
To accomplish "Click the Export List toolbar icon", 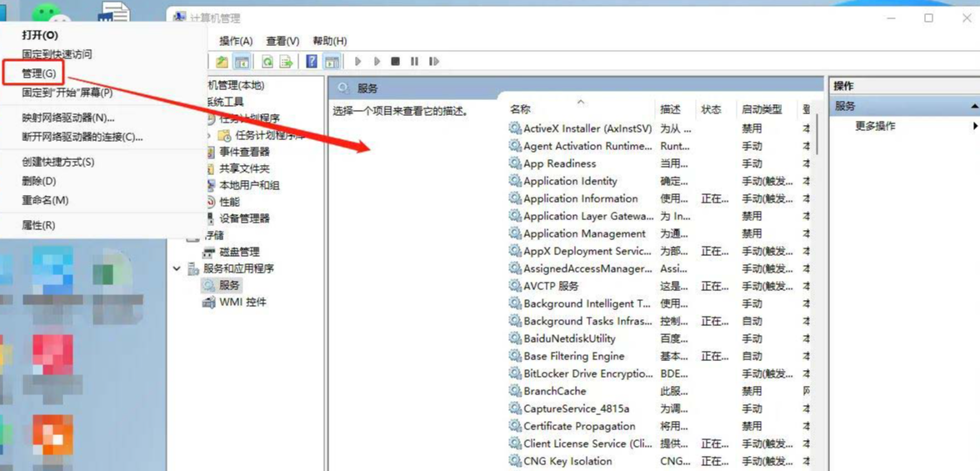I will coord(287,62).
